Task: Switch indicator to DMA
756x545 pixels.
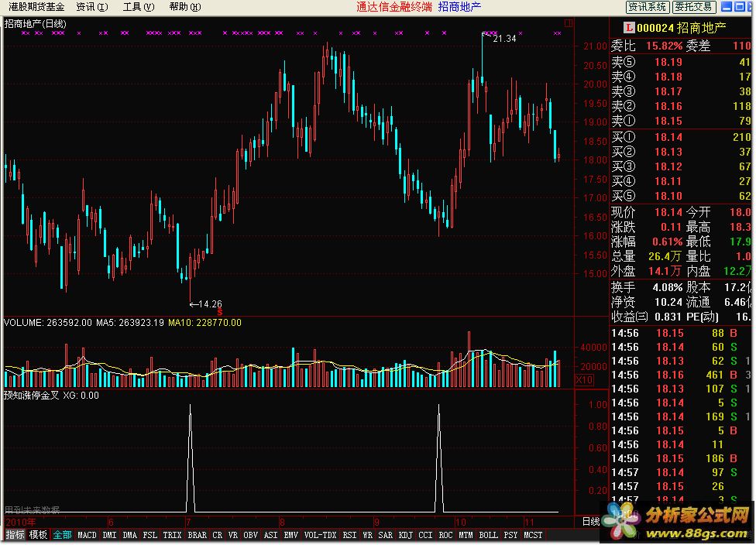Action: click(x=129, y=535)
